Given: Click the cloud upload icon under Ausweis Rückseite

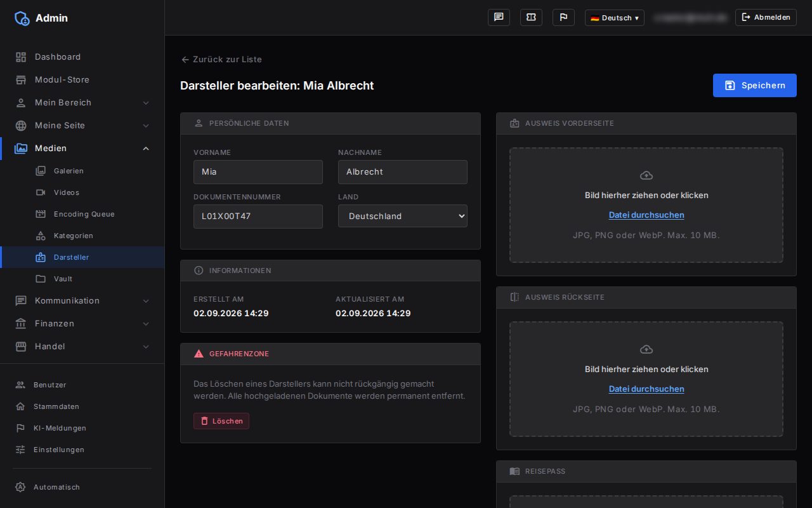Looking at the screenshot, I should click(x=646, y=349).
